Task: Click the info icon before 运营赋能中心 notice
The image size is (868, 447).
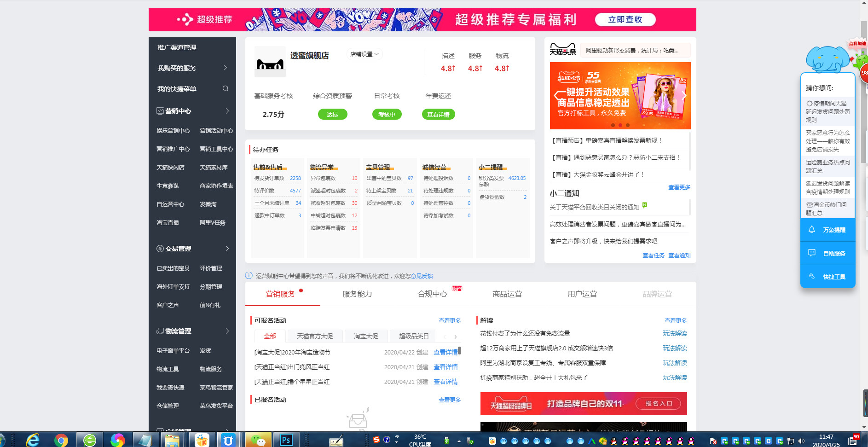Action: [x=249, y=276]
